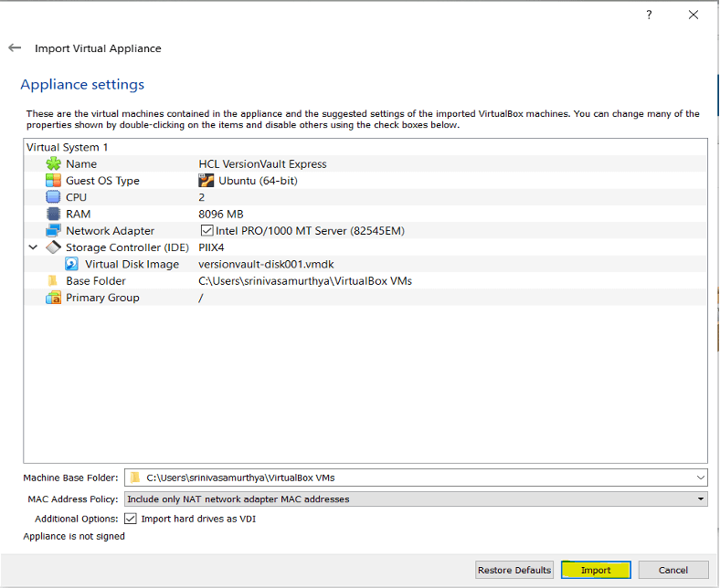Select the Virtual System 1 row
Image resolution: width=720 pixels, height=588 pixels.
pos(365,147)
